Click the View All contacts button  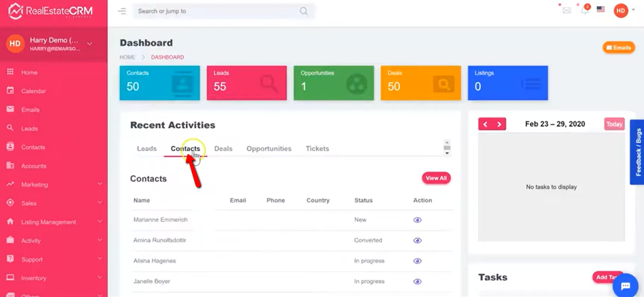click(x=436, y=178)
